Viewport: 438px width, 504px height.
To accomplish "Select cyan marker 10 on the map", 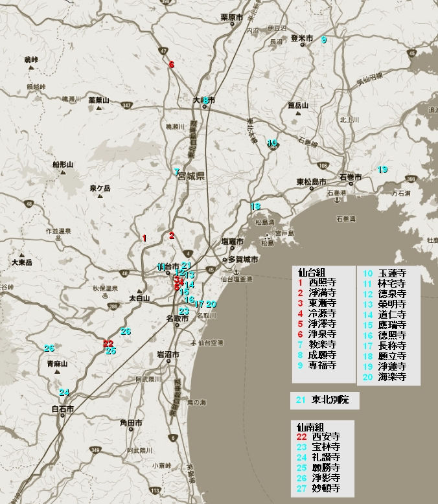I will (272, 143).
